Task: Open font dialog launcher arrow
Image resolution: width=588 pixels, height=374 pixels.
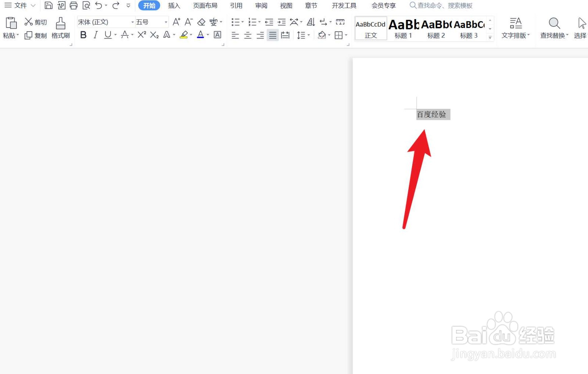Action: 223,44
